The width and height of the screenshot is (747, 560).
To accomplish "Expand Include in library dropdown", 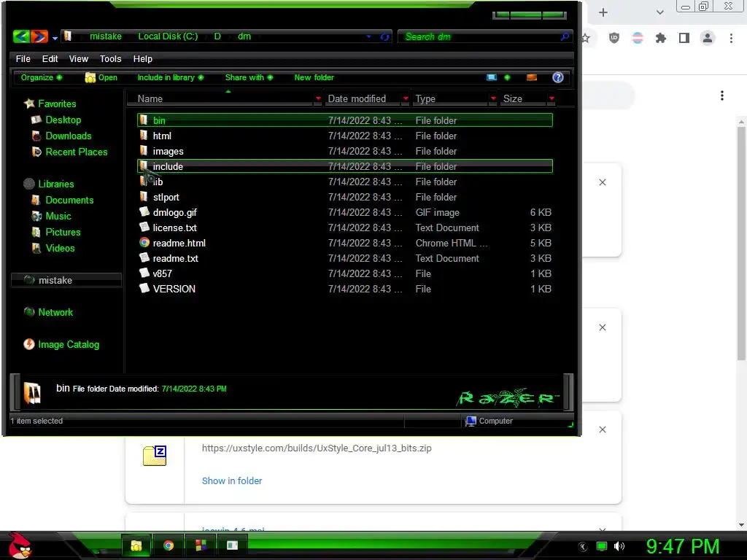I will click(171, 77).
